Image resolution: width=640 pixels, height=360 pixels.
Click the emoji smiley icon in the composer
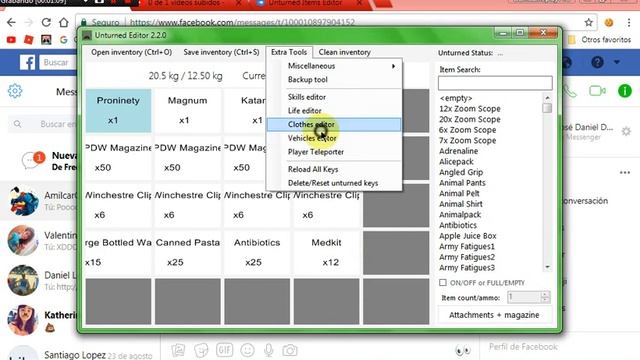pyautogui.click(x=247, y=350)
